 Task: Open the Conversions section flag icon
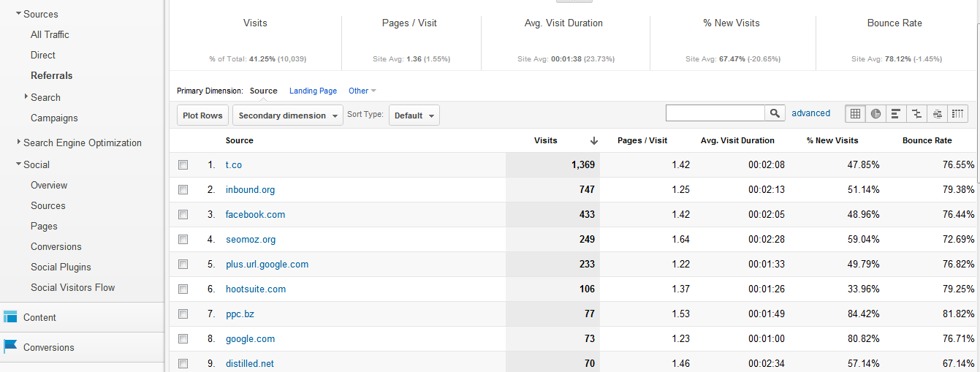pyautogui.click(x=10, y=346)
